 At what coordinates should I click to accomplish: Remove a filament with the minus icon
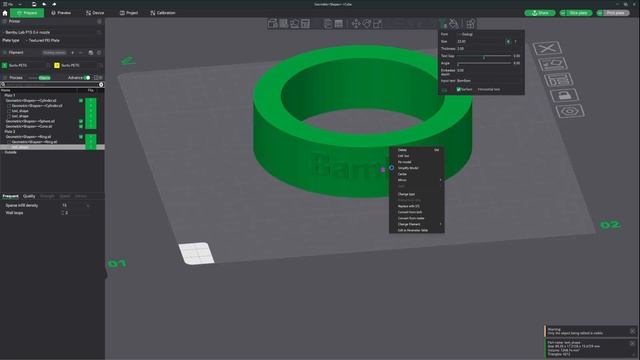point(80,53)
